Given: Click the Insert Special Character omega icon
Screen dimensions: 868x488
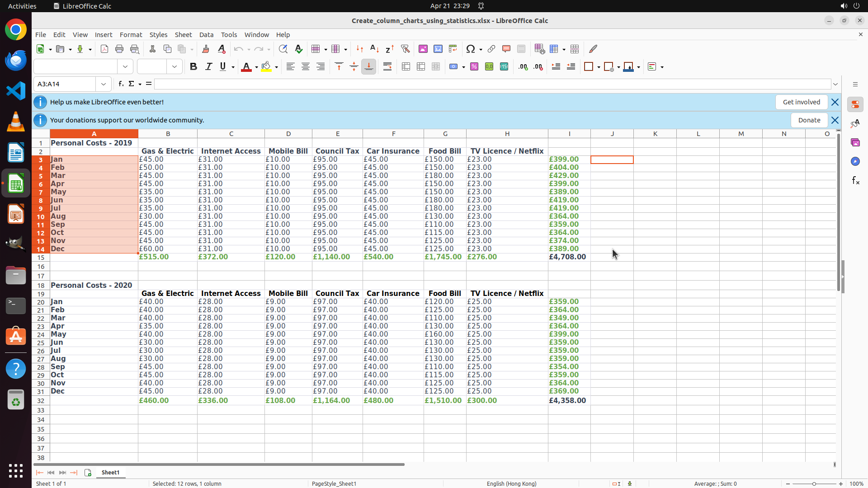Looking at the screenshot, I should (x=471, y=49).
